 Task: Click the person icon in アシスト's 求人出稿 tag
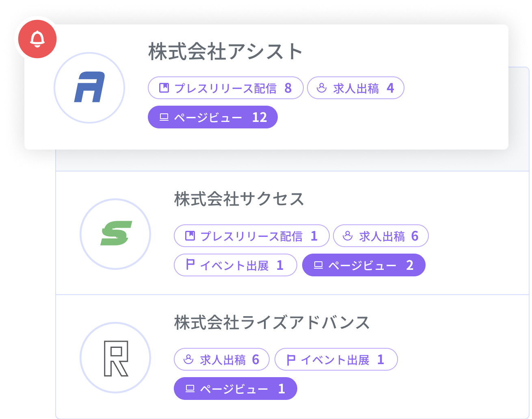tap(322, 88)
